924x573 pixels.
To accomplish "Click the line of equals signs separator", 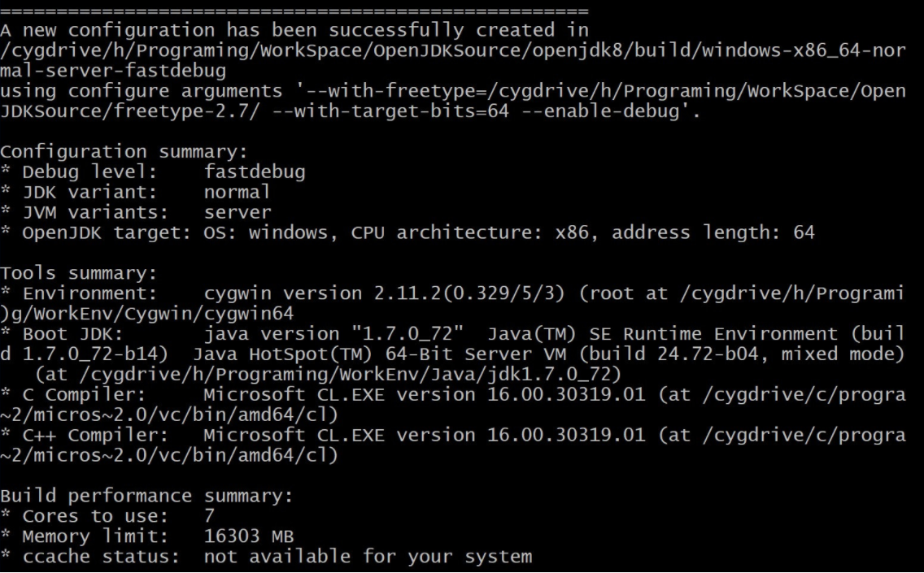I will click(x=294, y=11).
